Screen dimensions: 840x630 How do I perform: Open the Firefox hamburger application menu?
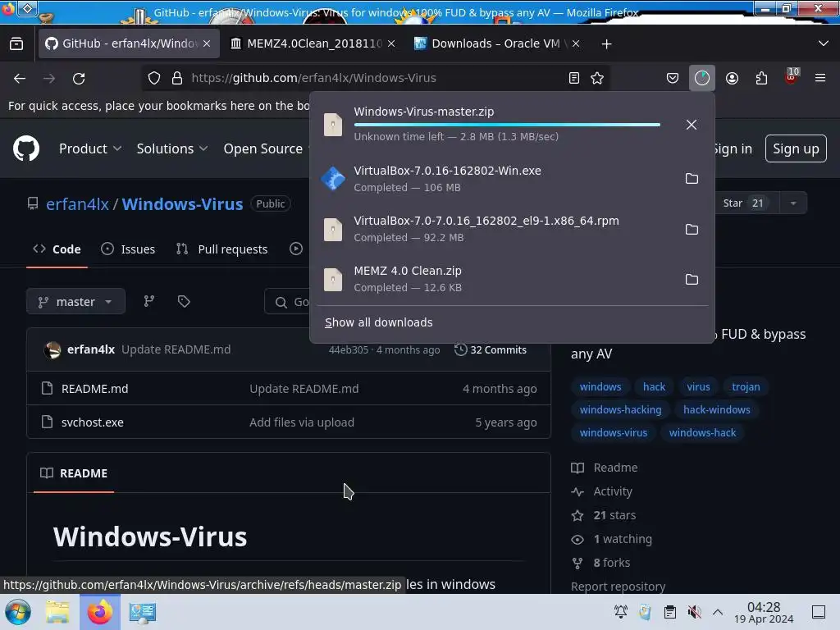[820, 78]
